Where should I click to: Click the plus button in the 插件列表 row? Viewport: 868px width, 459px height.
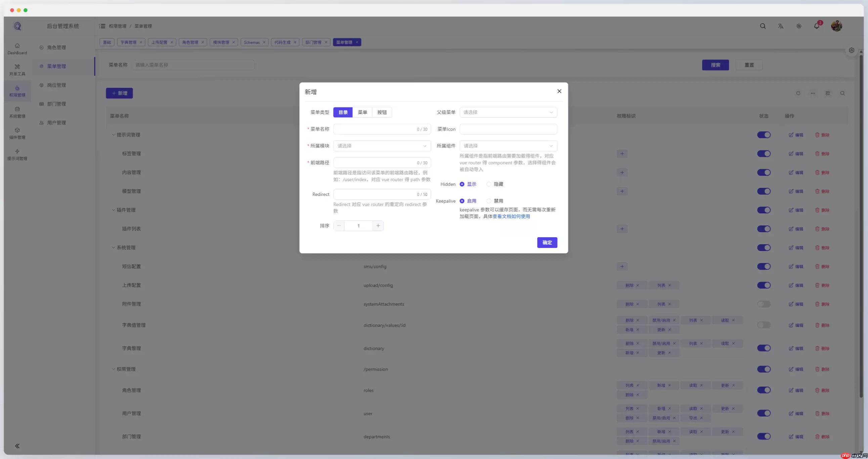(x=622, y=229)
